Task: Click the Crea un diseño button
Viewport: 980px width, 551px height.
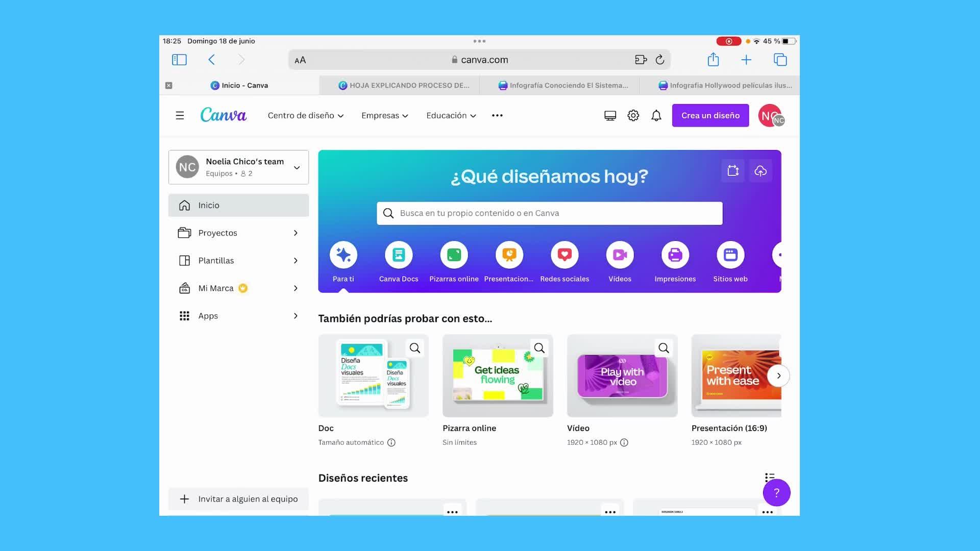Action: pyautogui.click(x=710, y=116)
